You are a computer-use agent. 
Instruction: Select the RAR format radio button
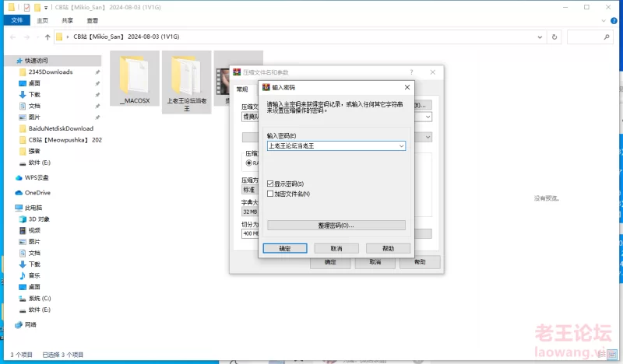coord(248,163)
